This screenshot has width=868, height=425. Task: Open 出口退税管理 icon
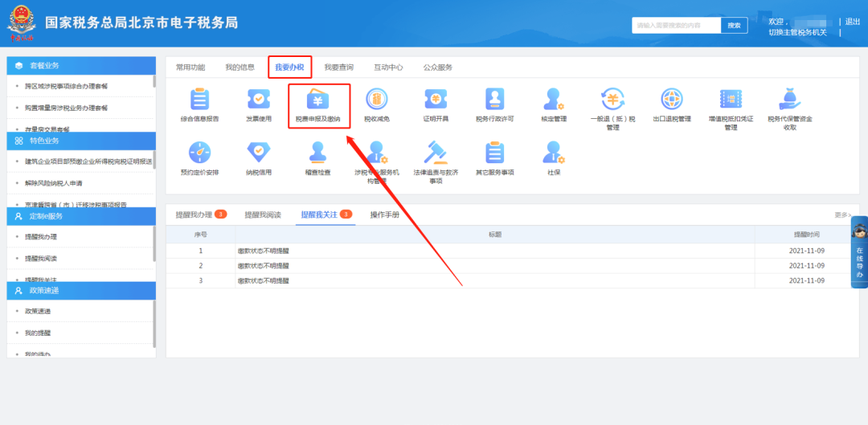(671, 99)
